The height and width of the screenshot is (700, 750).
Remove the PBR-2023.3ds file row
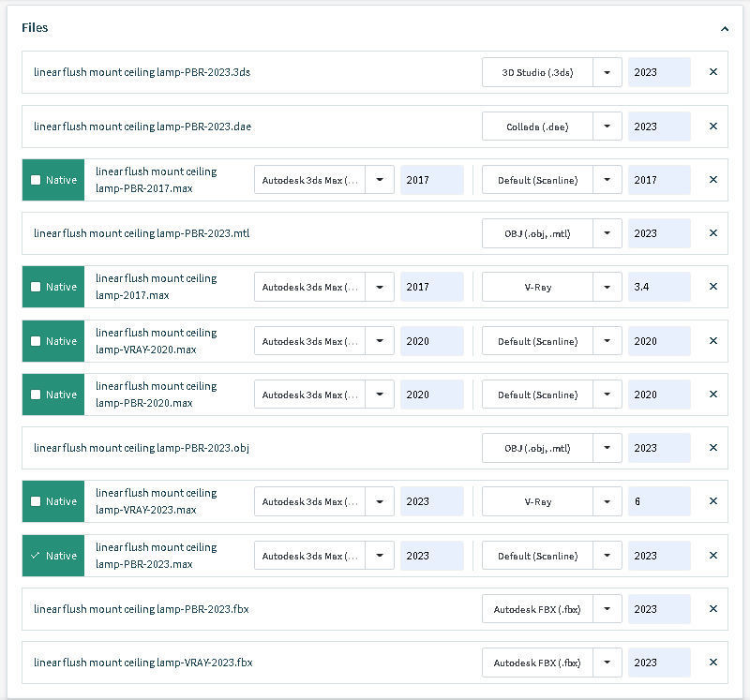click(x=713, y=72)
